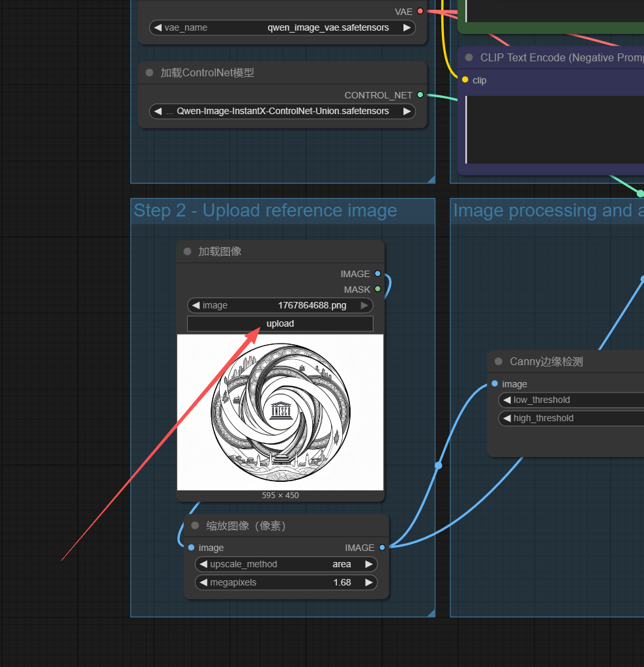Click the negative prompt text area
Image resolution: width=644 pixels, height=667 pixels.
pos(555,130)
